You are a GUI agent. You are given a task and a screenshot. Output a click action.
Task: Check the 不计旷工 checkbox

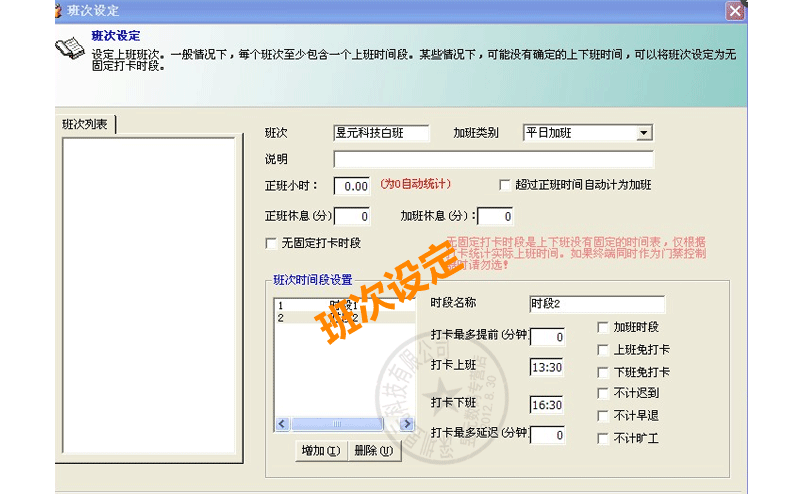tap(603, 438)
